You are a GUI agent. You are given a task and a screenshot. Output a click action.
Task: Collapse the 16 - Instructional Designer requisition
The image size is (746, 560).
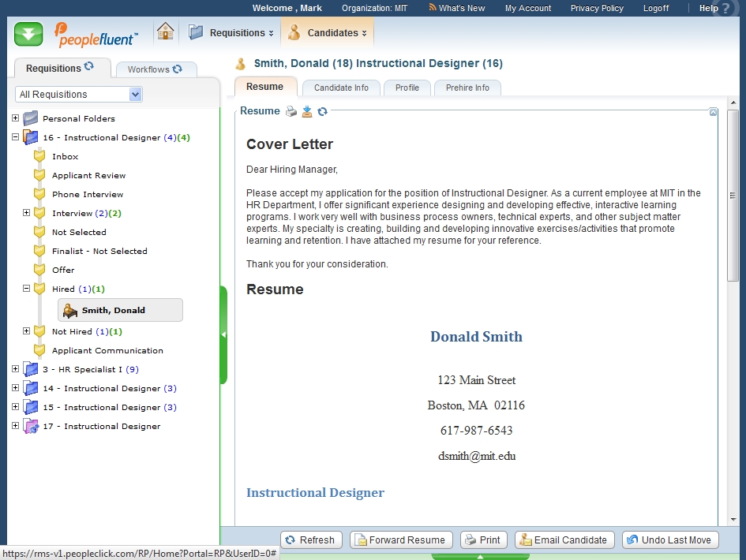tap(16, 137)
